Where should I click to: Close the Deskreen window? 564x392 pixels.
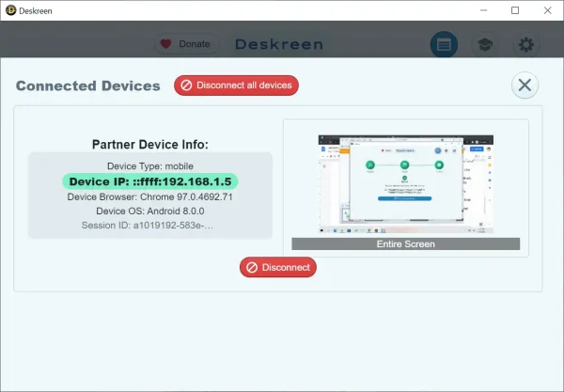[x=547, y=10]
